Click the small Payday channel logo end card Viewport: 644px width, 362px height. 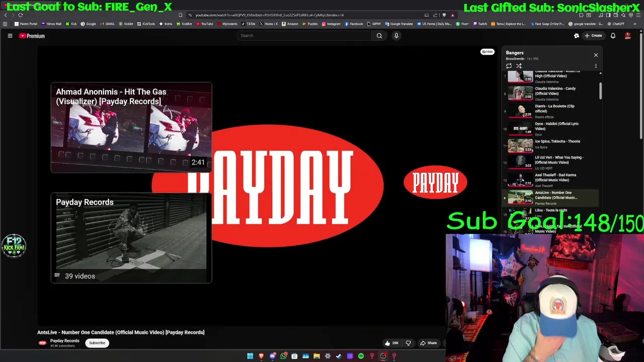click(x=435, y=182)
